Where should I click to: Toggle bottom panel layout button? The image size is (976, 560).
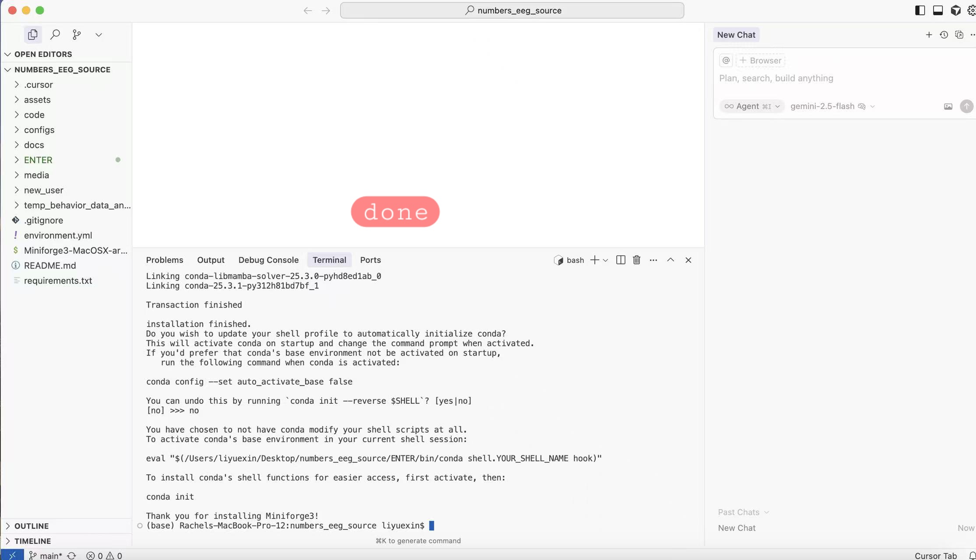[x=937, y=10]
